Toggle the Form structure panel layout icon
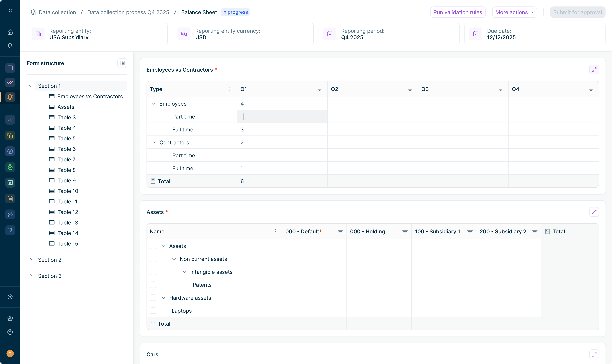This screenshot has height=364, width=612. 122,63
